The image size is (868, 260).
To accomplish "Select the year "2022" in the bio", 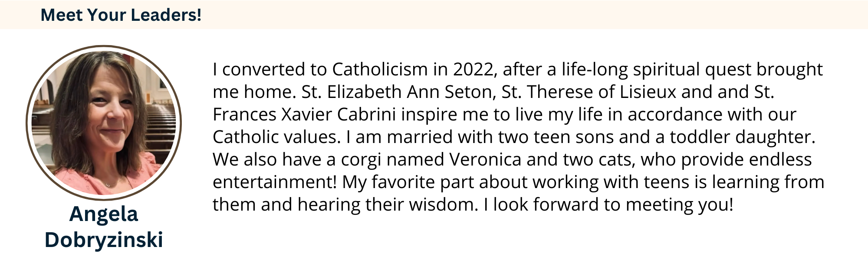I will tap(473, 69).
